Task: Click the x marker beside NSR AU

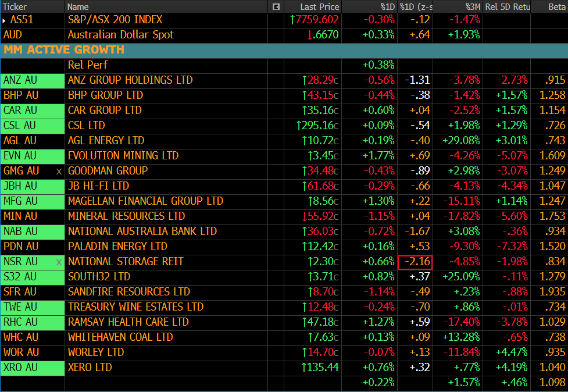Action: tap(58, 262)
